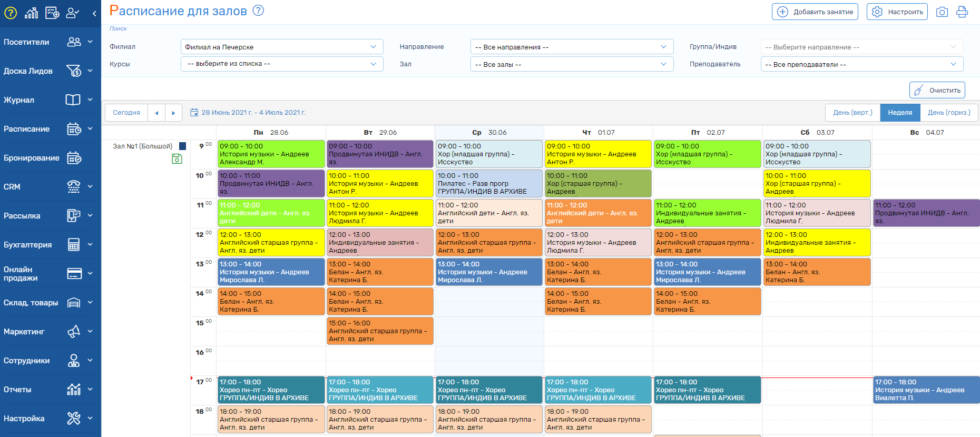Click the green save icon under Зал №1
The height and width of the screenshot is (437, 980).
coord(177,158)
